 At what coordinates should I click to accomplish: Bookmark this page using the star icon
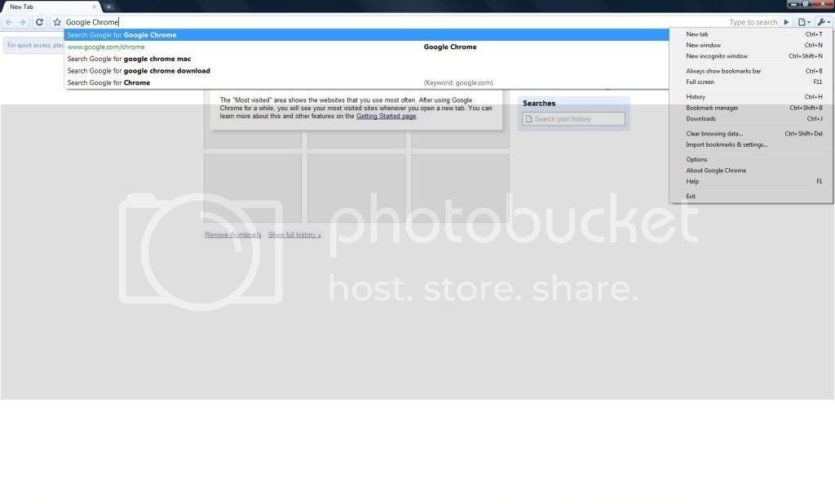(x=57, y=22)
